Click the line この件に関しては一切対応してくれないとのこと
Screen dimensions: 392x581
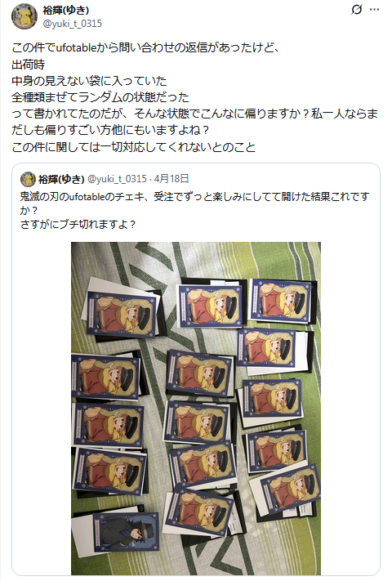[134, 147]
